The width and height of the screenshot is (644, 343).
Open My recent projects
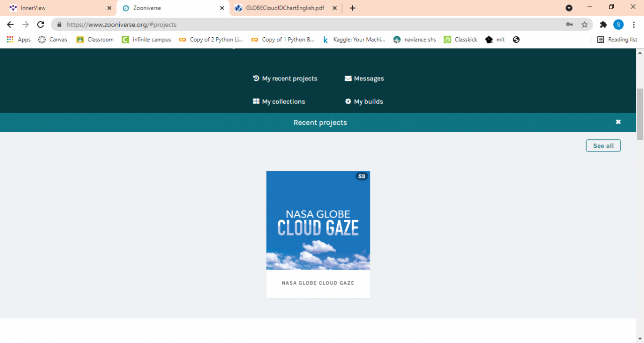click(285, 78)
